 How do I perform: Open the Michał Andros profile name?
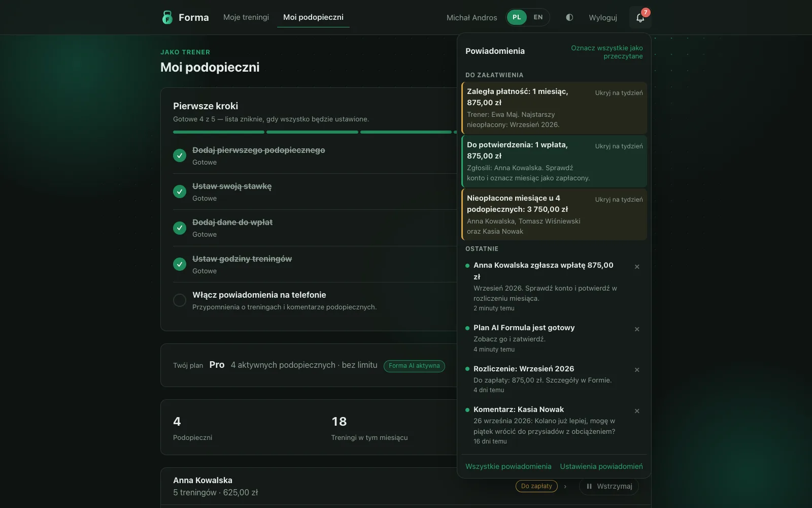471,17
